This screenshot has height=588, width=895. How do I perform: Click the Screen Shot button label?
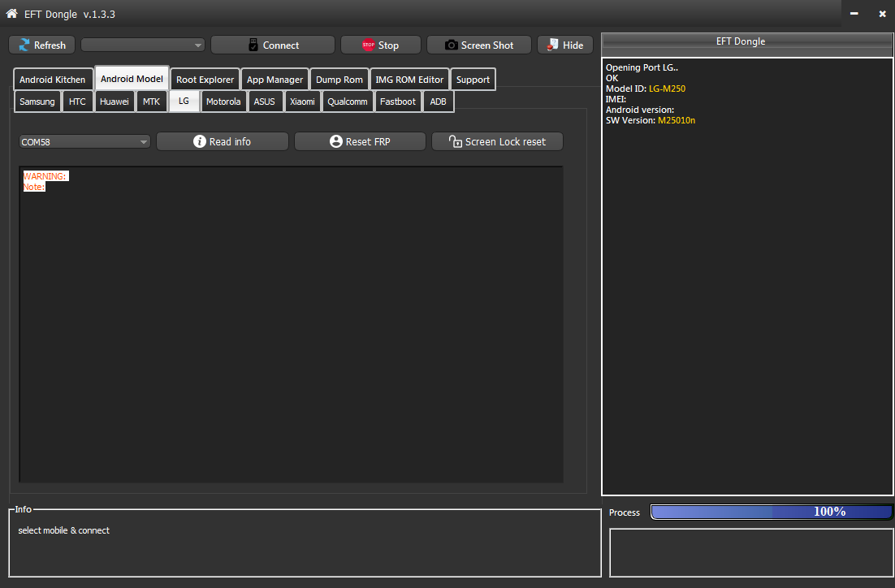click(x=487, y=45)
